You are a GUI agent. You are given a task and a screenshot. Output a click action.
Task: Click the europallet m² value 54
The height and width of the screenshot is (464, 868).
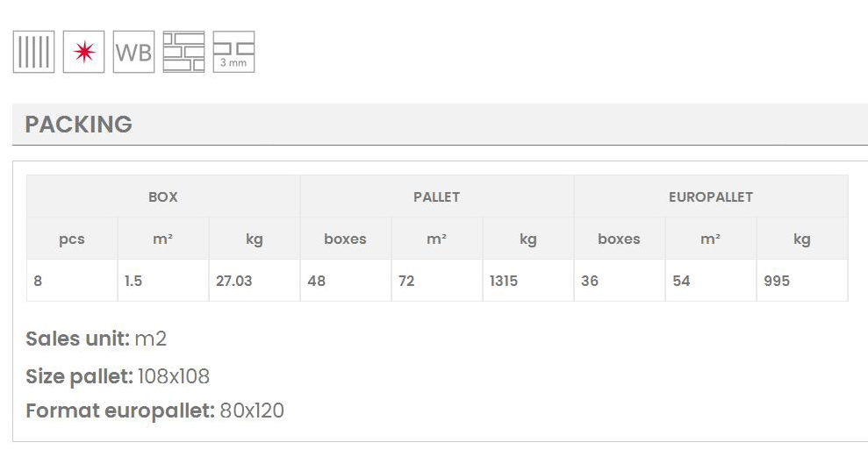click(x=681, y=282)
